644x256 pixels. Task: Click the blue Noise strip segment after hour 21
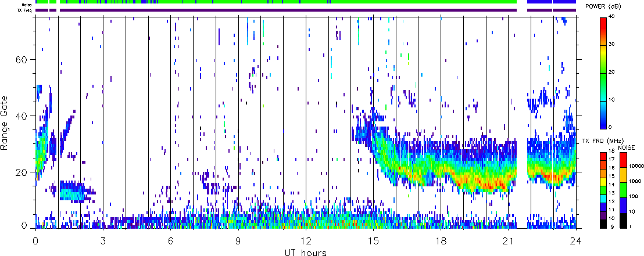coord(552,2)
